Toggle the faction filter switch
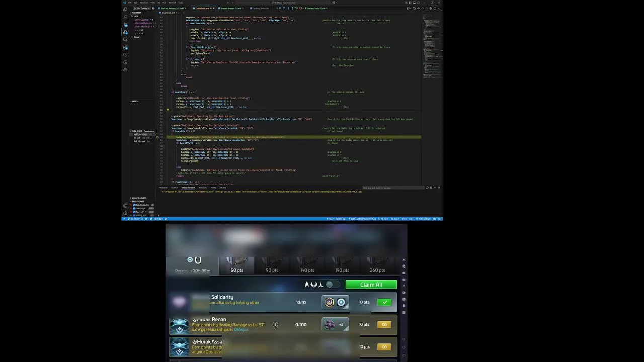The image size is (644, 362). point(333,285)
